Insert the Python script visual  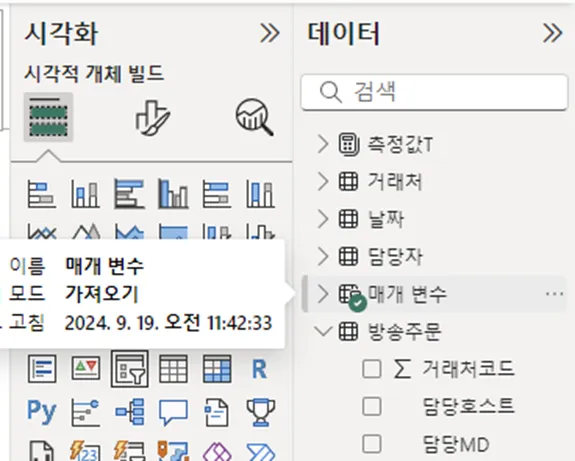pos(42,411)
